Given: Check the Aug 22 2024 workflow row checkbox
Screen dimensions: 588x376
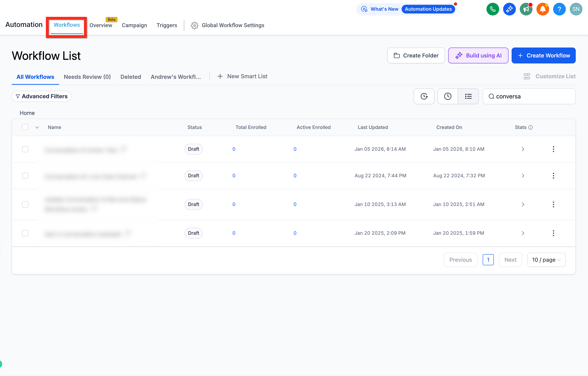Looking at the screenshot, I should [25, 176].
